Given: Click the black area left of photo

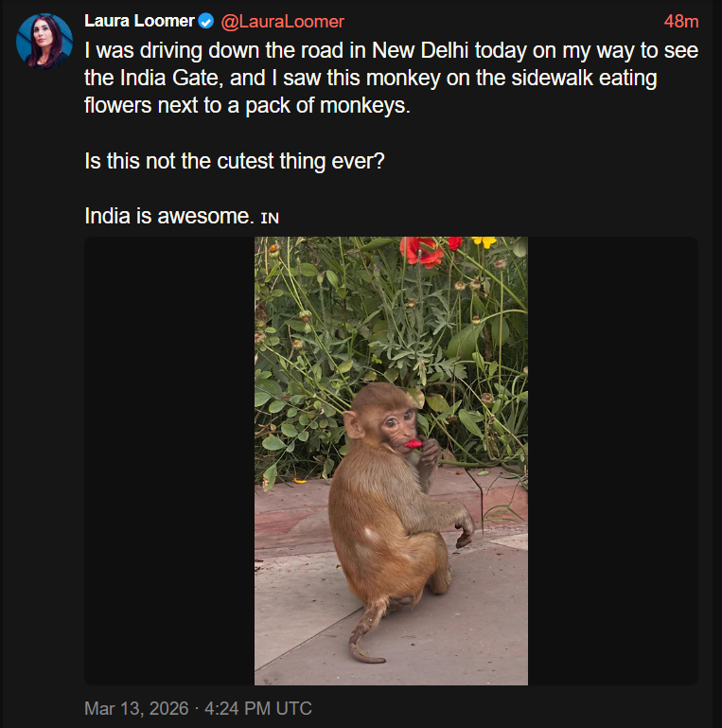Looking at the screenshot, I should coord(169,460).
